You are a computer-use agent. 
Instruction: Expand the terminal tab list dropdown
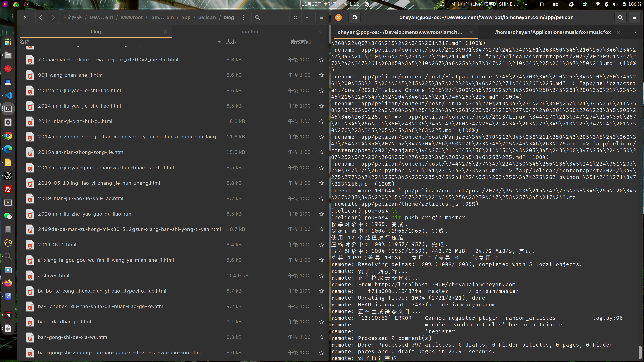click(635, 32)
